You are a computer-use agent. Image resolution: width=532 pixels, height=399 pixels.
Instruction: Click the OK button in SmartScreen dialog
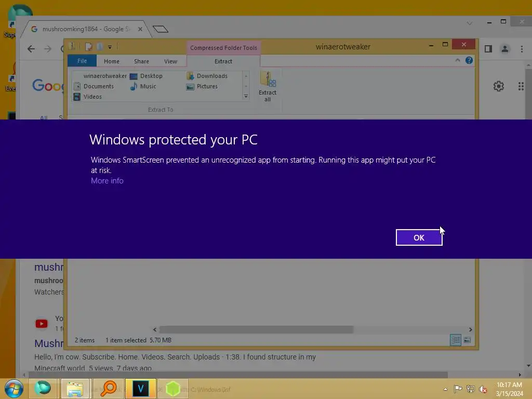419,237
